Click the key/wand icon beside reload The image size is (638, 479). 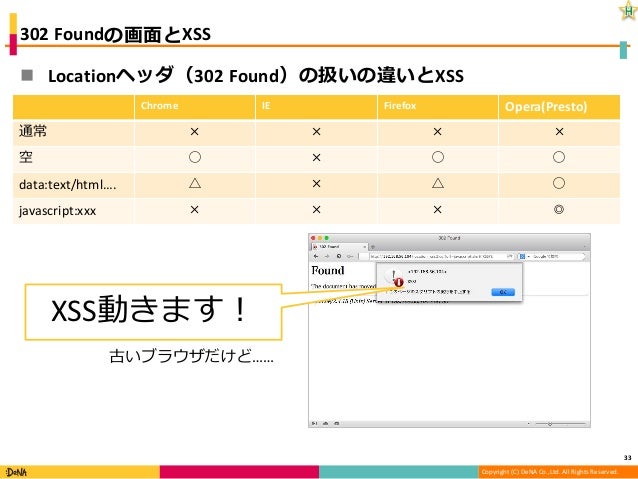coord(350,256)
